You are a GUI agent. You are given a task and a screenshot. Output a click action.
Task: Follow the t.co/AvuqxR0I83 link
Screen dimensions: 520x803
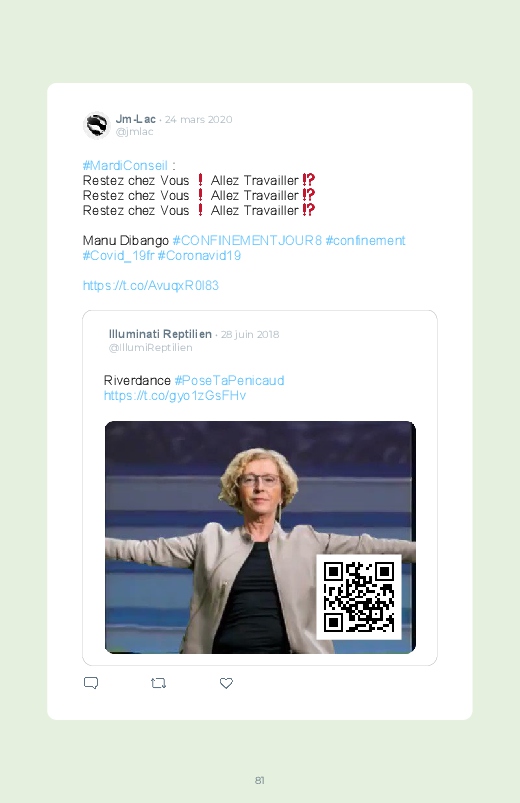(x=151, y=285)
